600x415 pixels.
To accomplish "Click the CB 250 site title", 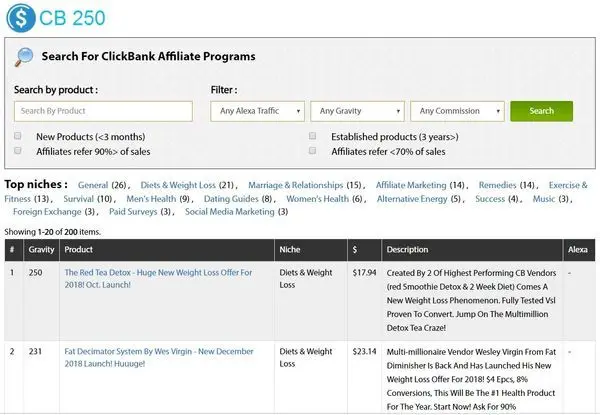I will click(x=72, y=18).
